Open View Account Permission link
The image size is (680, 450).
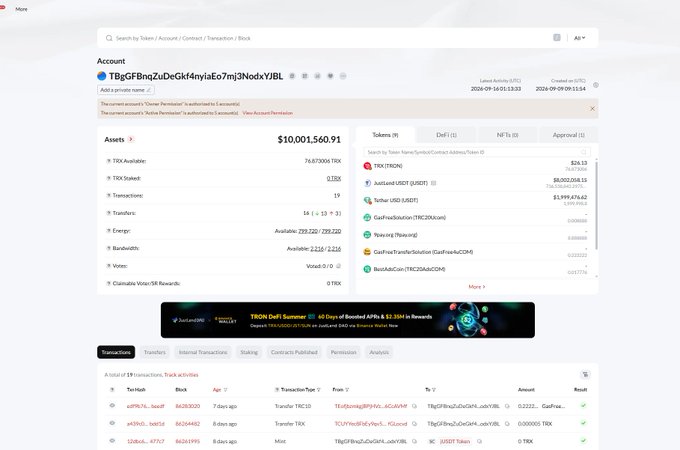point(268,113)
